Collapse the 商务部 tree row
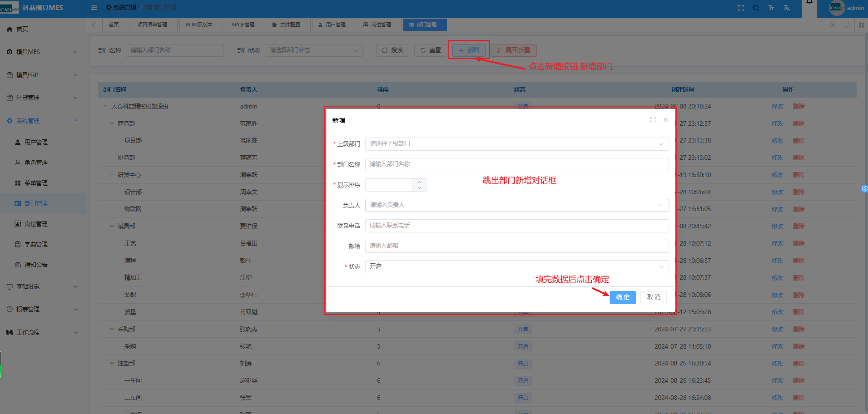Viewport: 868px width, 414px height. tap(112, 123)
